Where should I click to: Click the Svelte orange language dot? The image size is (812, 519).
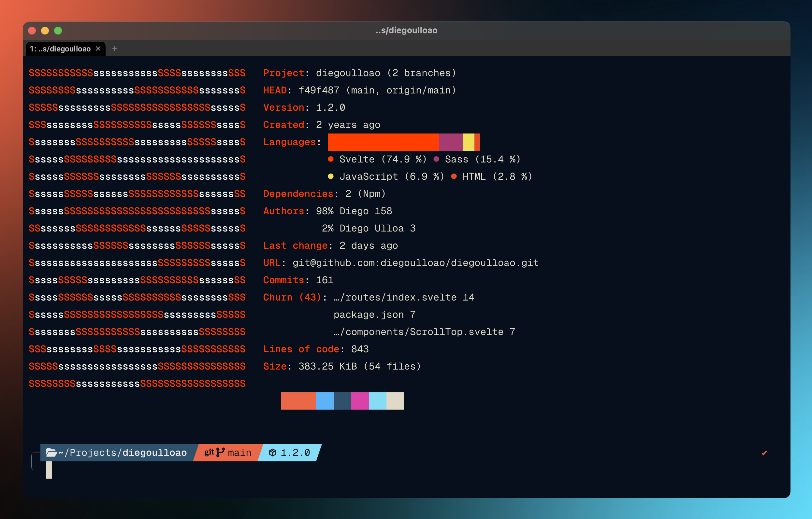(x=331, y=159)
